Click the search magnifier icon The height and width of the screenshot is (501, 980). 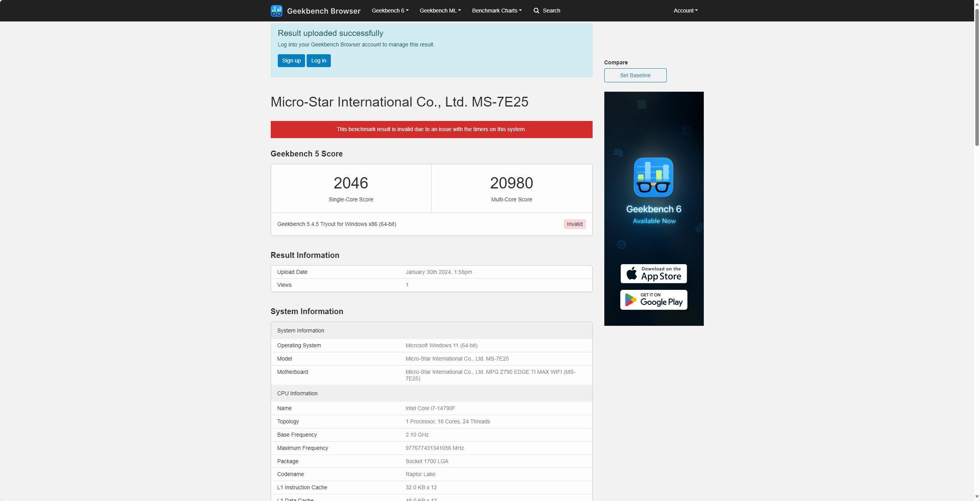click(536, 11)
